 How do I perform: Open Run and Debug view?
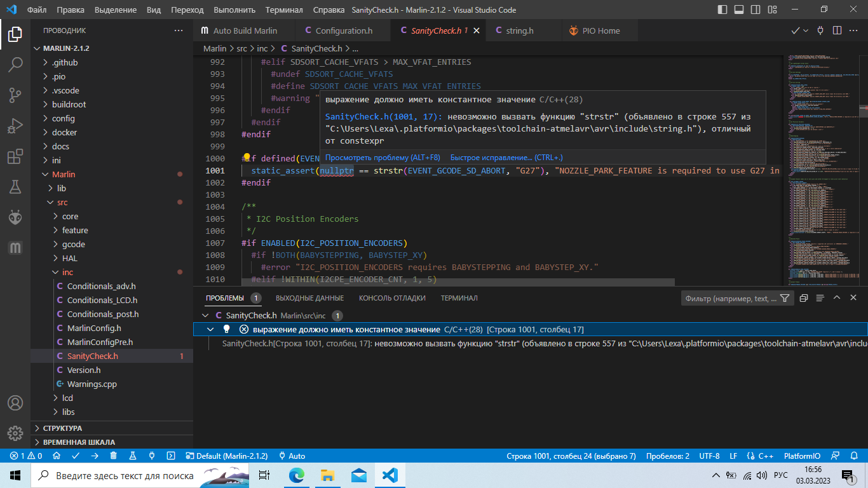pyautogui.click(x=15, y=126)
